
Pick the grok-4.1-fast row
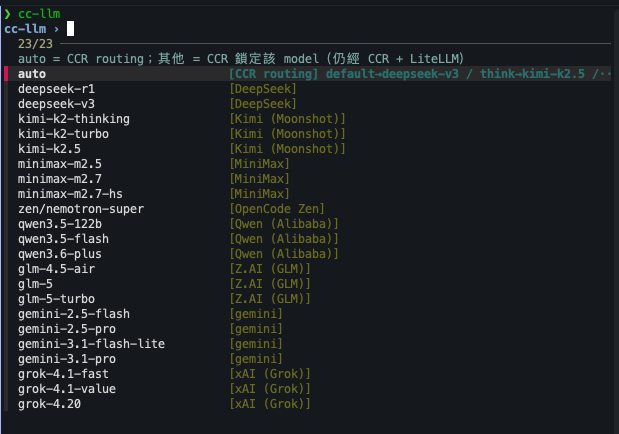(x=310, y=374)
